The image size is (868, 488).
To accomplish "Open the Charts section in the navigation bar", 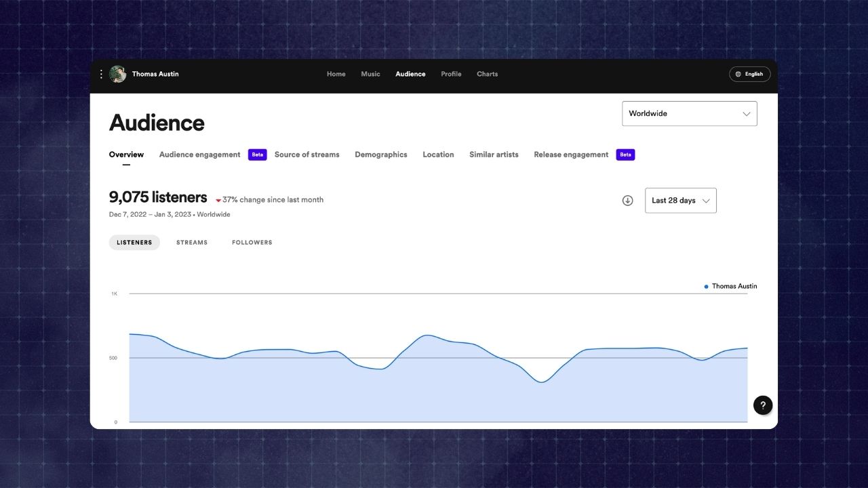I will pos(487,74).
